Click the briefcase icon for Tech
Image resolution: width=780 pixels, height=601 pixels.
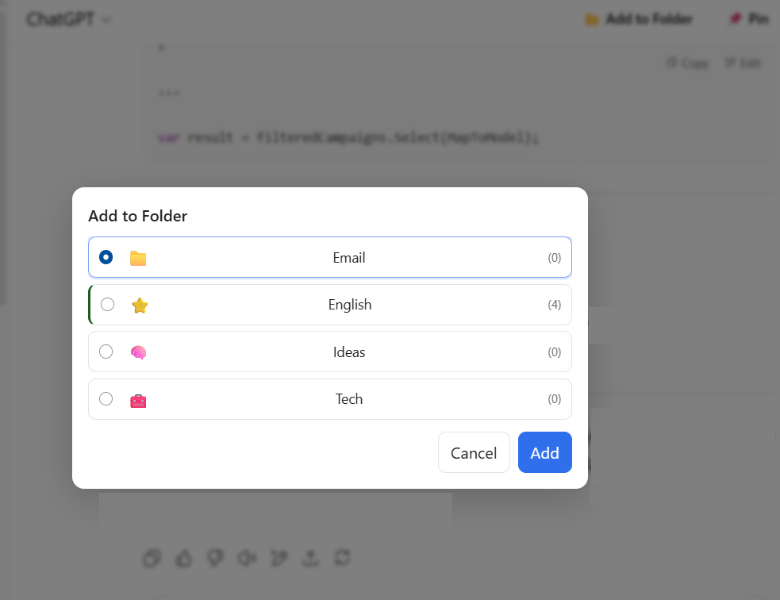pos(138,400)
